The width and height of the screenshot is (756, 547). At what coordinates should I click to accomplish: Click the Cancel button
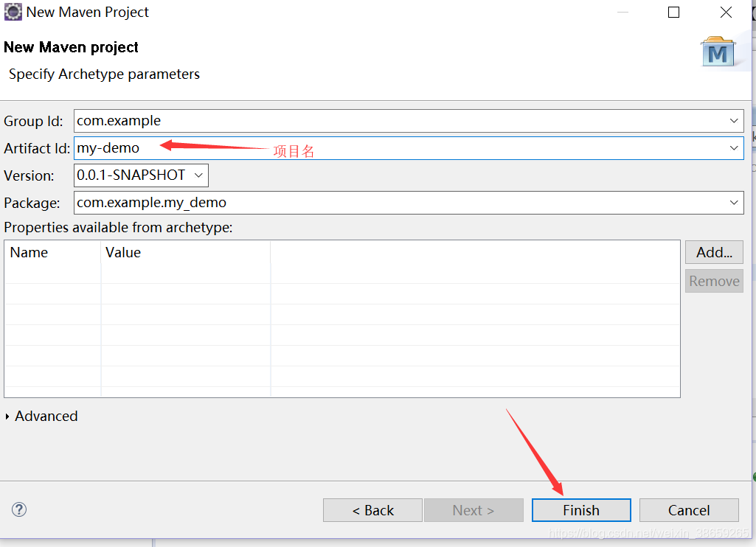tap(689, 510)
